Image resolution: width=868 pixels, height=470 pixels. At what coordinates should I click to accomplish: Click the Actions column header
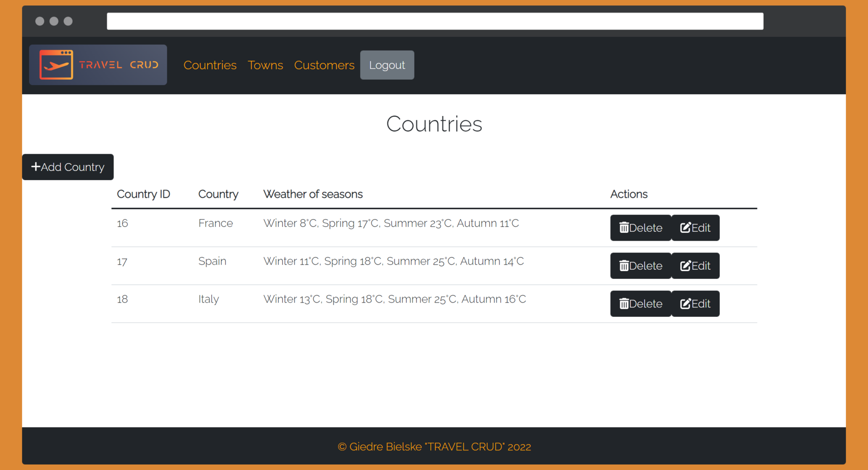coord(629,194)
